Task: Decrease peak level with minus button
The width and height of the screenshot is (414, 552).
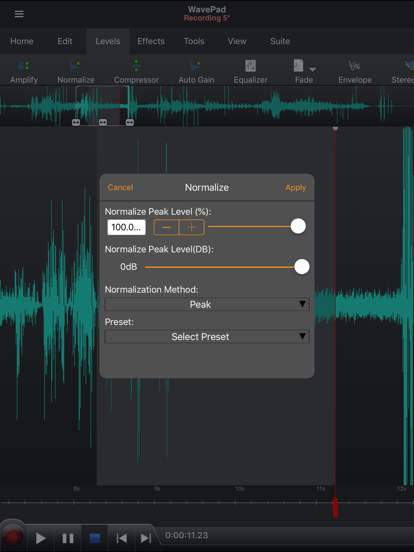Action: (x=166, y=227)
